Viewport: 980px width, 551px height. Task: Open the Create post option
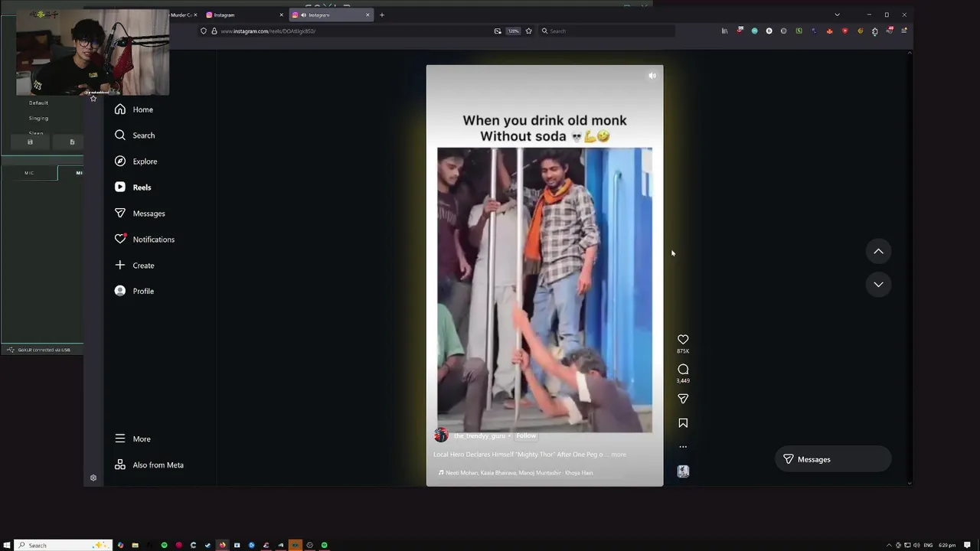pos(134,266)
